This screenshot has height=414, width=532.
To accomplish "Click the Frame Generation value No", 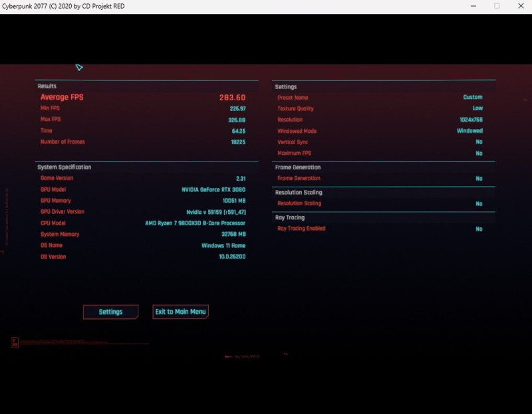I will click(479, 178).
